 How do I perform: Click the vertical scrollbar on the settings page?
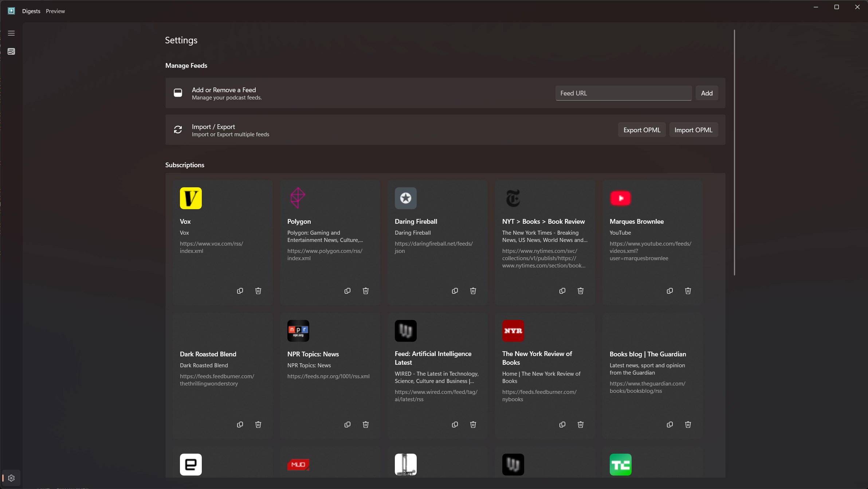pyautogui.click(x=734, y=153)
